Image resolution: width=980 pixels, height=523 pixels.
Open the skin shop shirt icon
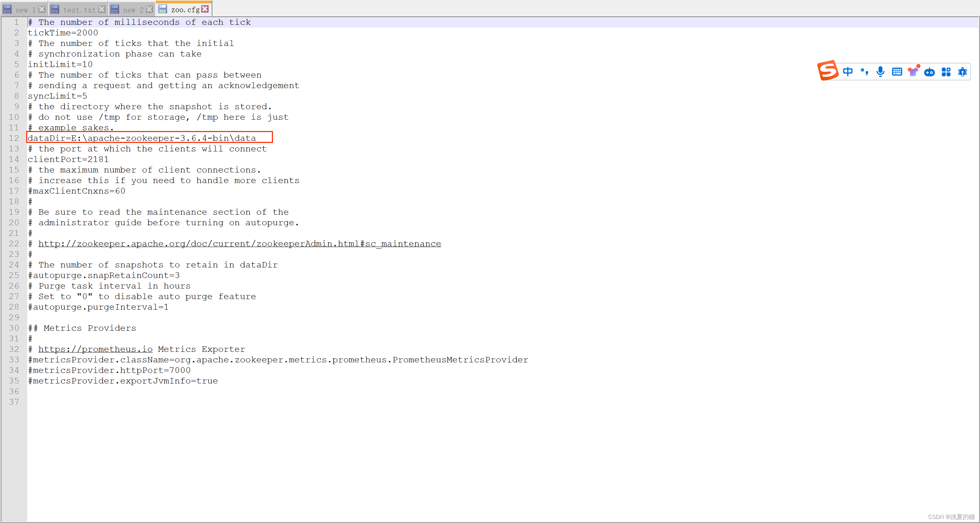point(913,71)
